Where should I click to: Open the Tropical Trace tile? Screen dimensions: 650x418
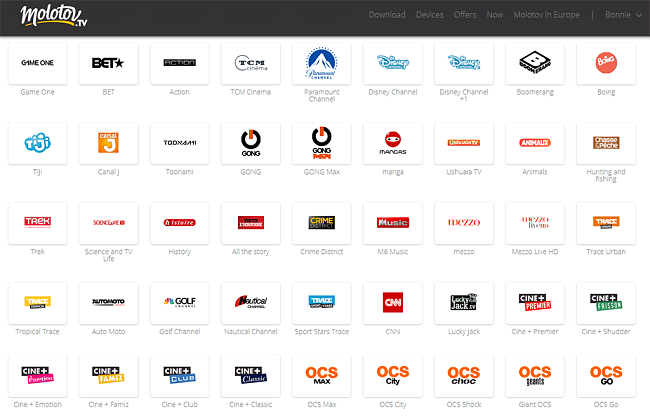point(38,303)
